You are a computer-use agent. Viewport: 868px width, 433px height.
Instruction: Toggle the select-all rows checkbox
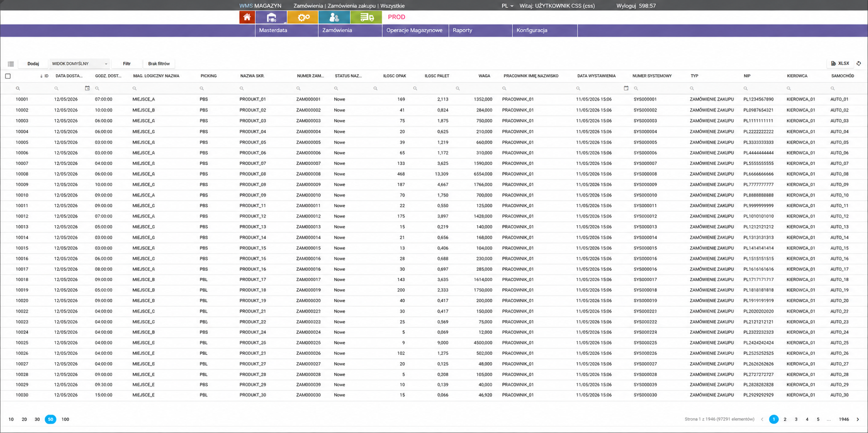point(8,76)
